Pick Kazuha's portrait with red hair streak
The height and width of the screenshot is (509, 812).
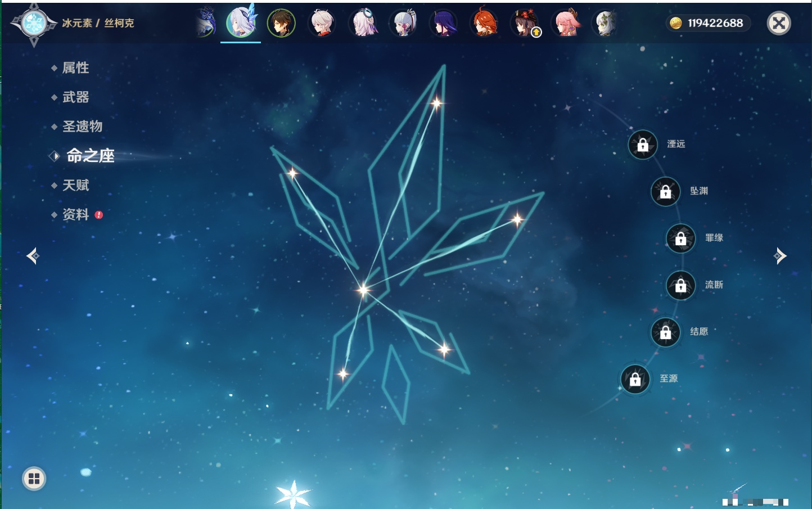point(323,23)
